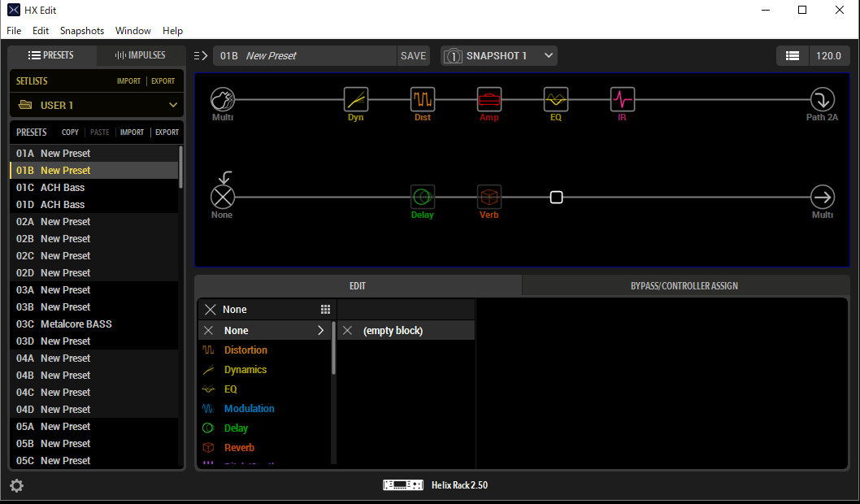Screen dimensions: 860x504
Task: Select the Delay block on path 2
Action: 423,197
